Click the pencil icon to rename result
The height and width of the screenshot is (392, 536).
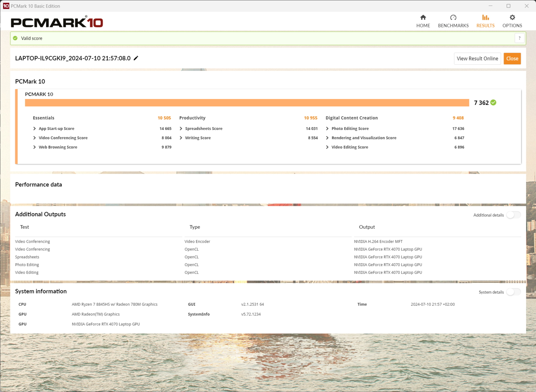click(x=136, y=58)
